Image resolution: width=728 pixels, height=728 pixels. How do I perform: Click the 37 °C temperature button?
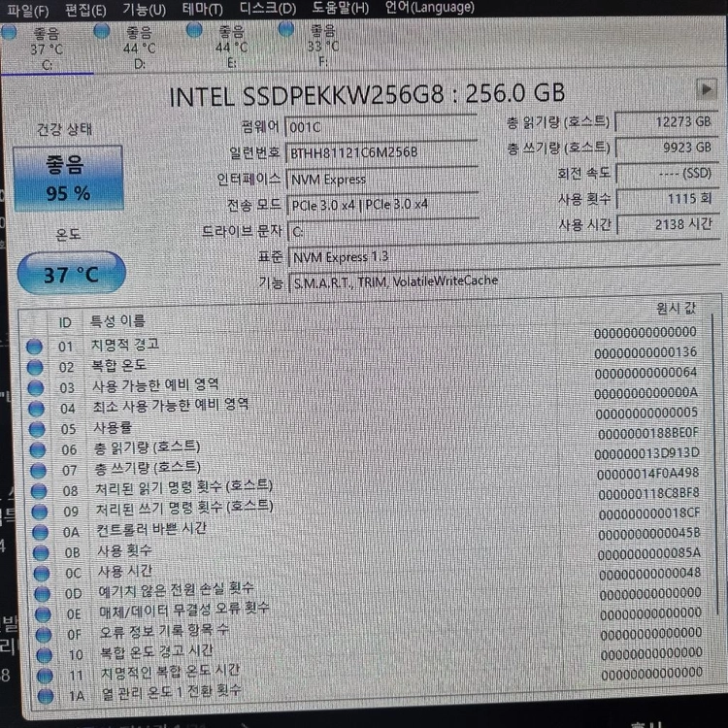pos(71,274)
